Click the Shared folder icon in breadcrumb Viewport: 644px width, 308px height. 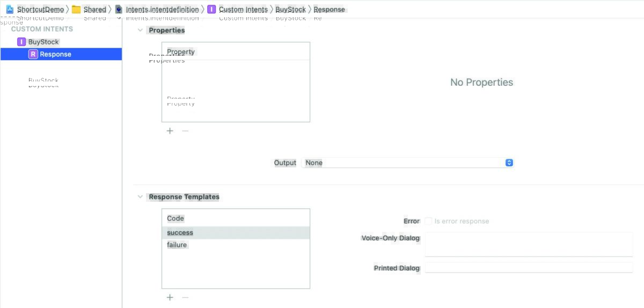tap(76, 9)
